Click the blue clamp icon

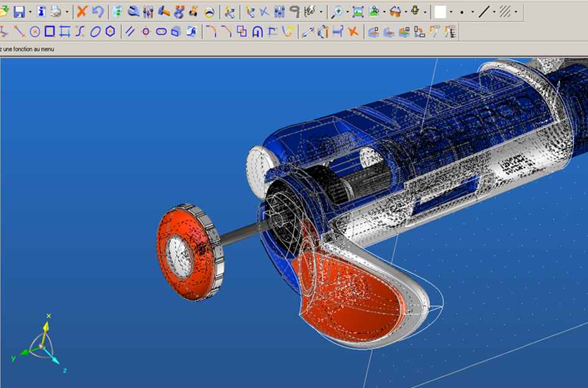pyautogui.click(x=179, y=12)
